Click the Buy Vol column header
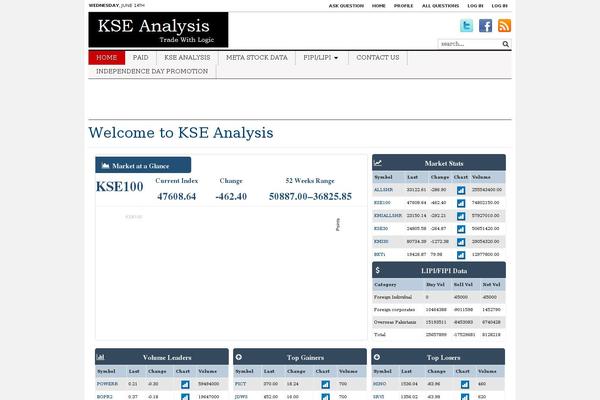The image size is (600, 400). pyautogui.click(x=435, y=284)
